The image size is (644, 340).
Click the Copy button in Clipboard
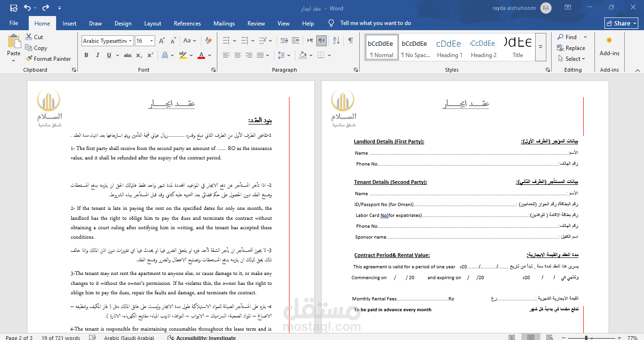click(35, 48)
